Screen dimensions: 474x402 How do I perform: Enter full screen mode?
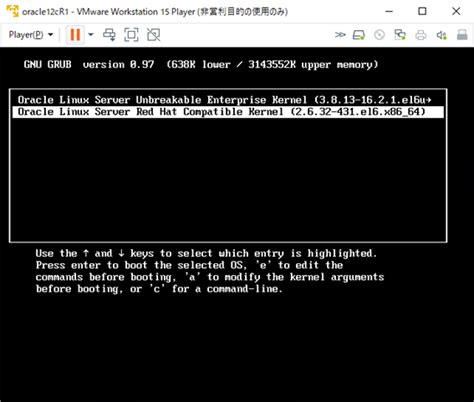[x=131, y=35]
